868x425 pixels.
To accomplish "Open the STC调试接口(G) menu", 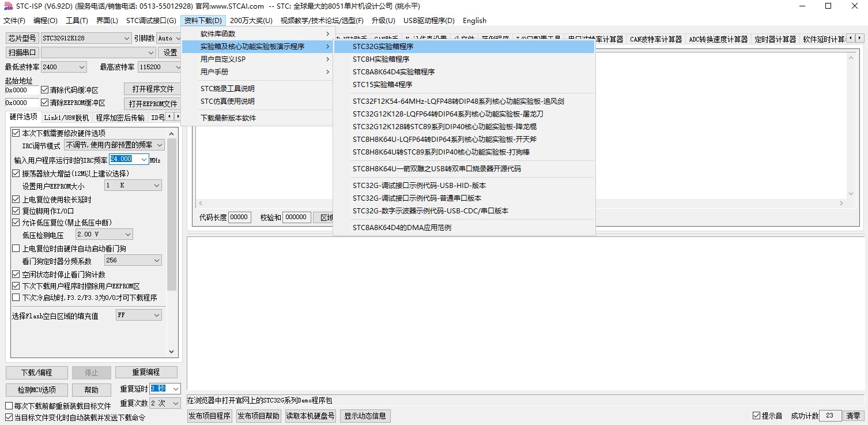I will point(151,21).
